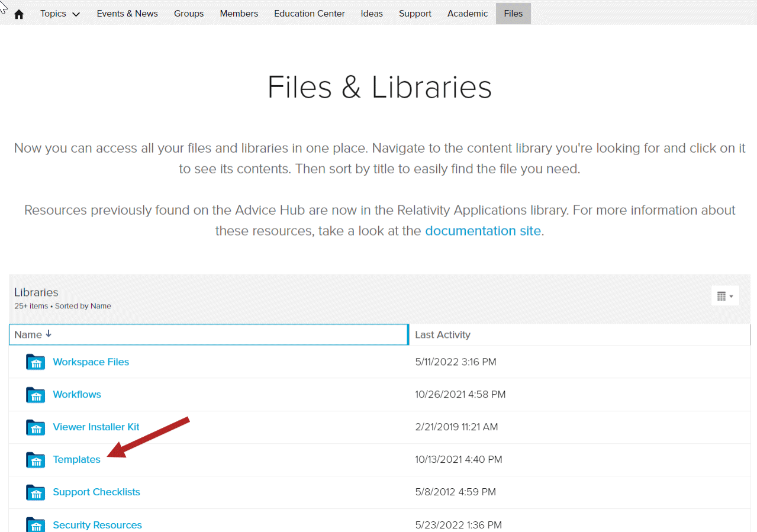
Task: Open Events & News menu item
Action: (x=127, y=14)
